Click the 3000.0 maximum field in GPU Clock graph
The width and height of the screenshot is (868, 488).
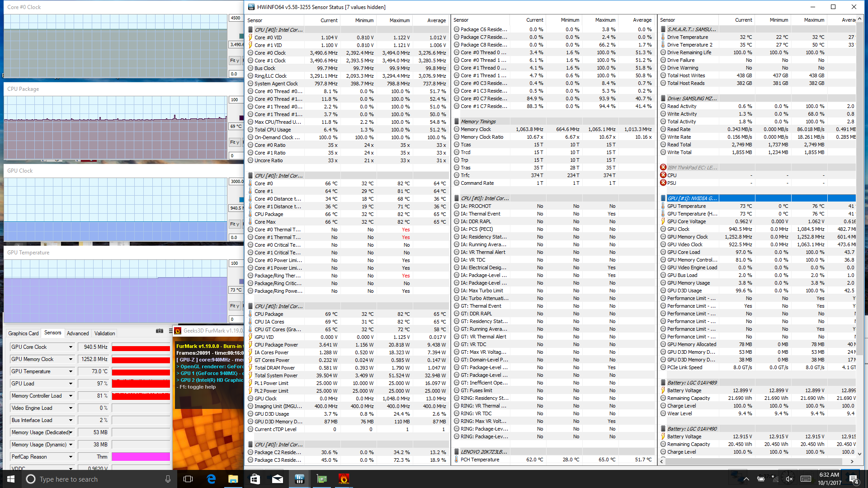[x=236, y=181]
